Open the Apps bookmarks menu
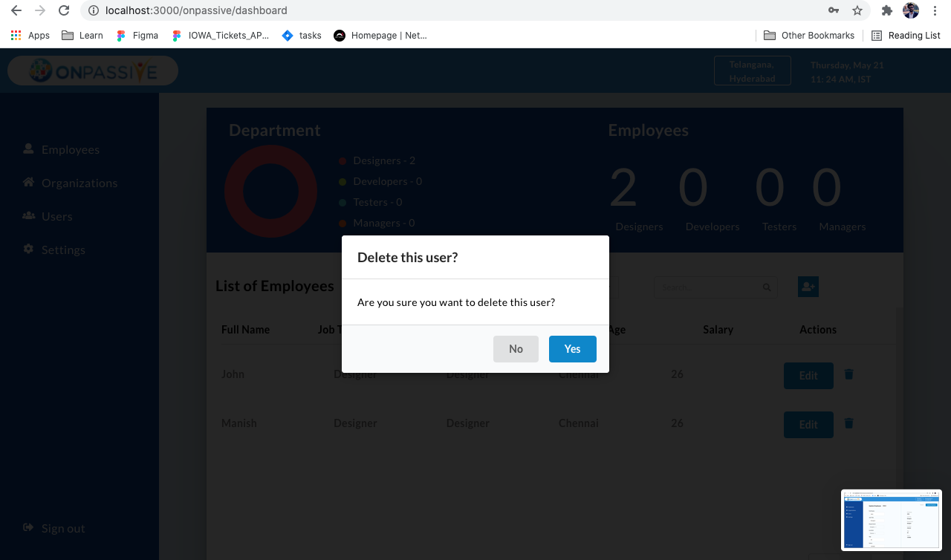Screen dimensions: 951x560 click(x=30, y=35)
